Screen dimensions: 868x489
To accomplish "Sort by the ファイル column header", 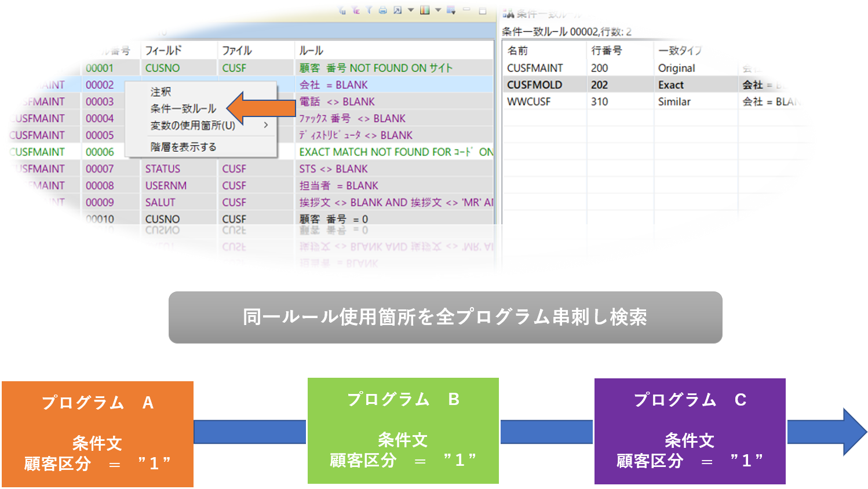I will pos(236,51).
